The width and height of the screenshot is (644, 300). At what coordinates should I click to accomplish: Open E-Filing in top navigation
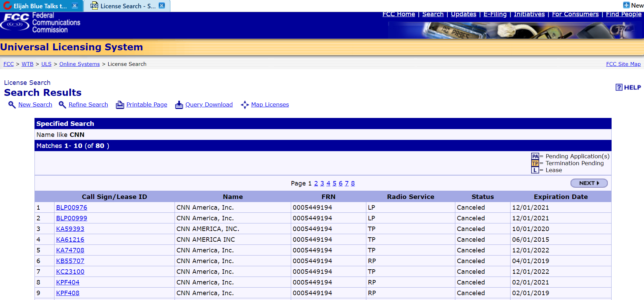pos(495,14)
